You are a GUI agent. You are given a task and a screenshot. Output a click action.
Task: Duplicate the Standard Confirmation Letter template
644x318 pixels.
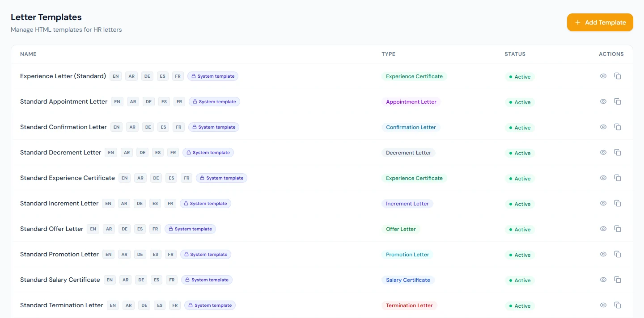tap(618, 127)
